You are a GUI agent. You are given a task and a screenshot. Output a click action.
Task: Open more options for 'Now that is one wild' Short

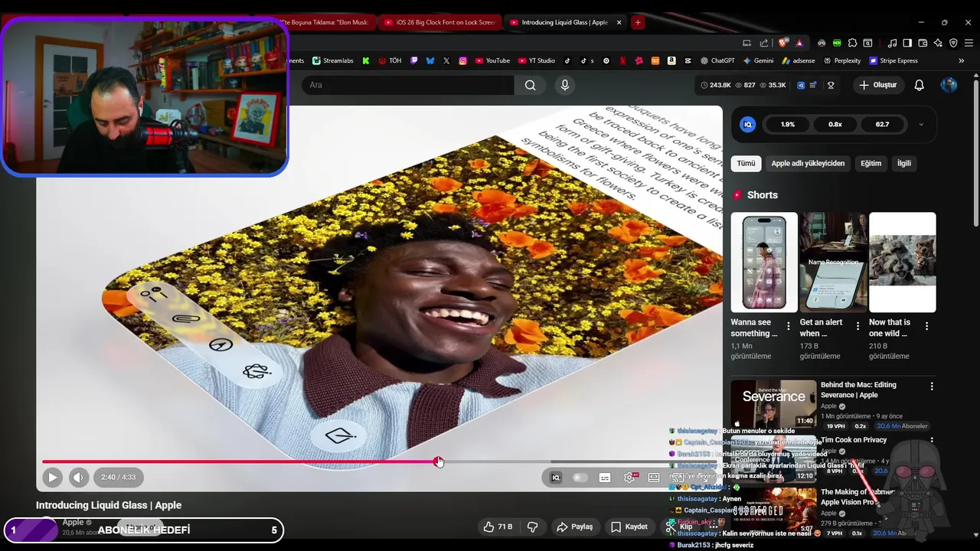click(x=926, y=326)
